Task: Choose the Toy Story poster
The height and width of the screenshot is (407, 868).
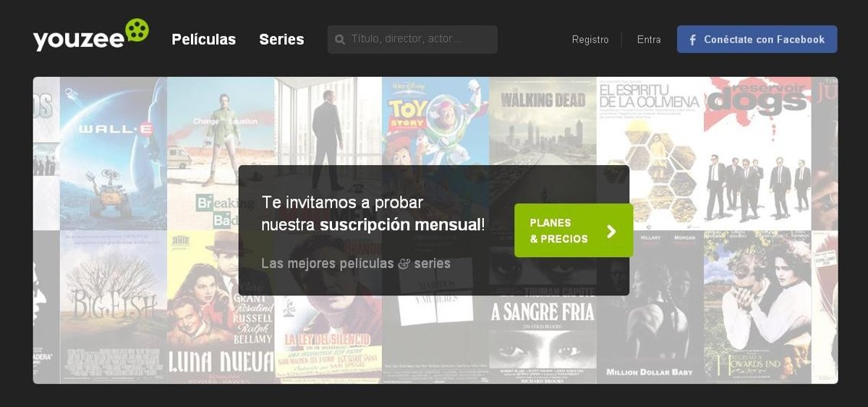Action: coord(435,122)
